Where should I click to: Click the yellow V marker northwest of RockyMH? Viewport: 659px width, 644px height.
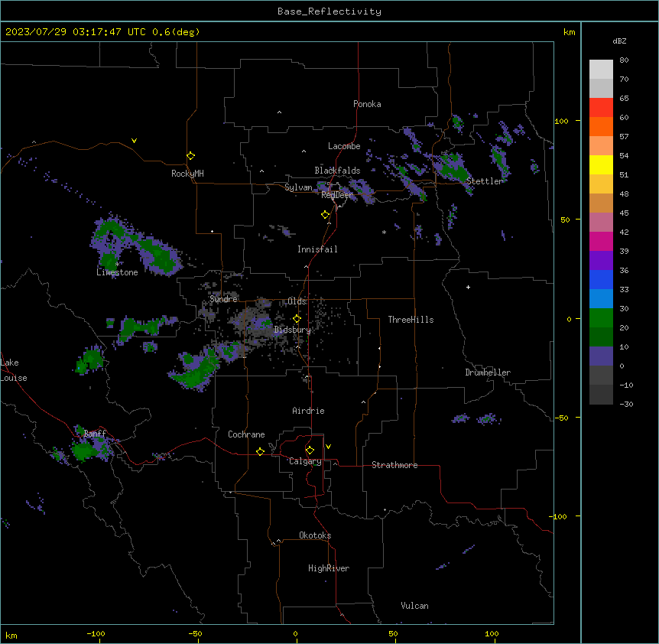[134, 141]
